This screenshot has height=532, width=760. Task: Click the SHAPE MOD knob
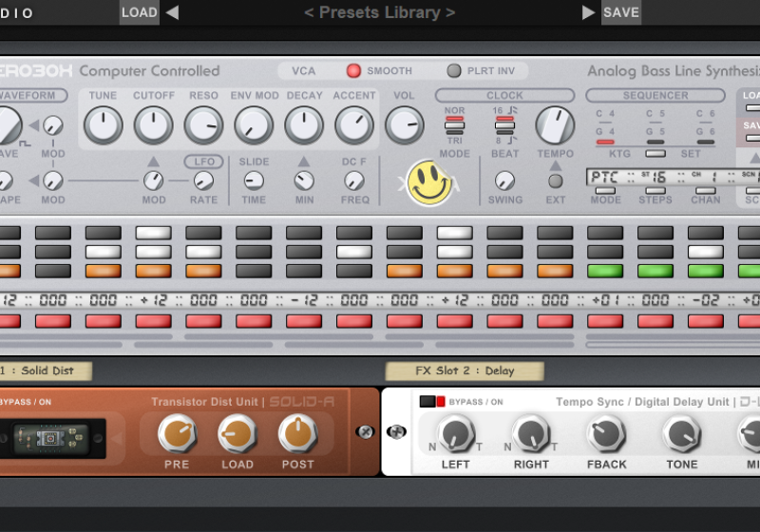click(53, 180)
